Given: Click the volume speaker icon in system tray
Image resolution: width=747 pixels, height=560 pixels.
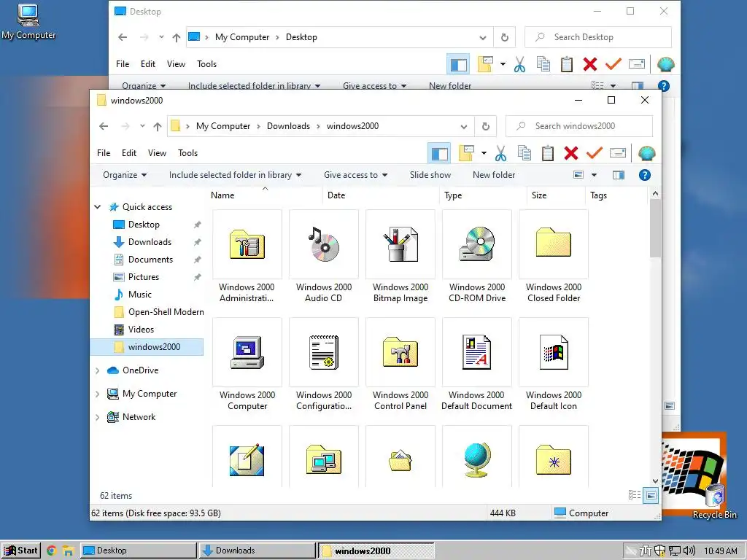Looking at the screenshot, I should [x=690, y=551].
